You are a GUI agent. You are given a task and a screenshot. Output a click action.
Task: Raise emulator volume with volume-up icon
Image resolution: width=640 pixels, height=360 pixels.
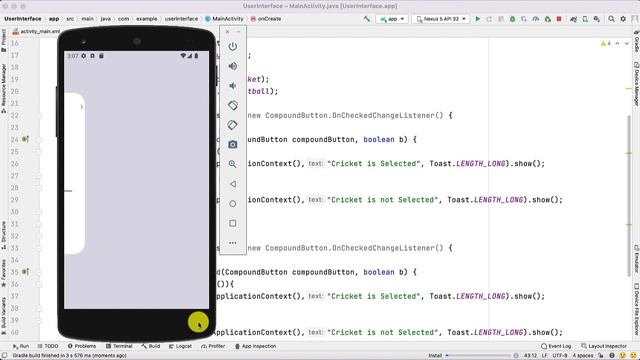(x=233, y=66)
